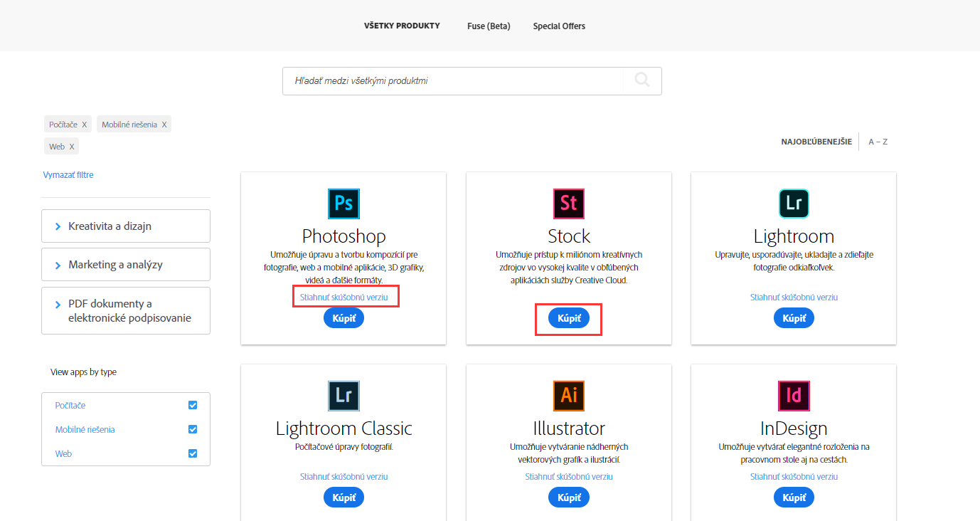This screenshot has width=980, height=521.
Task: Remove the Web filter chip
Action: click(72, 147)
